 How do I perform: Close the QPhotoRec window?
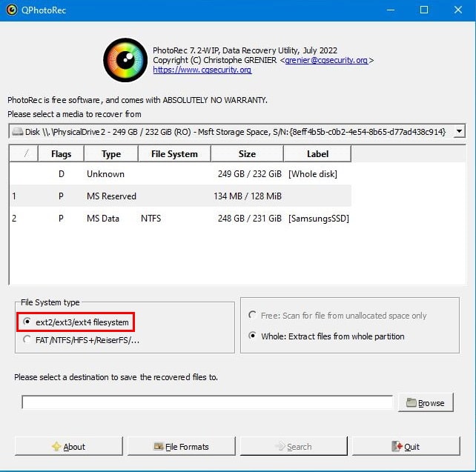click(x=458, y=10)
